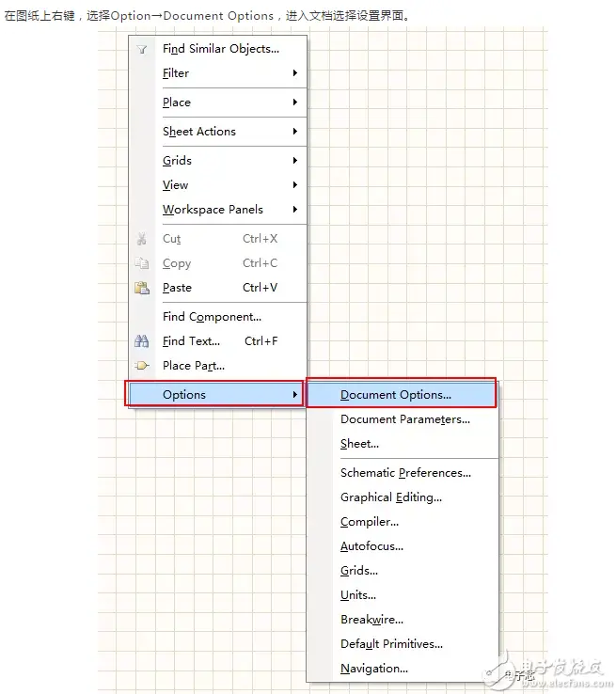616x694 pixels.
Task: Open the View menu entry
Action: pyautogui.click(x=218, y=185)
